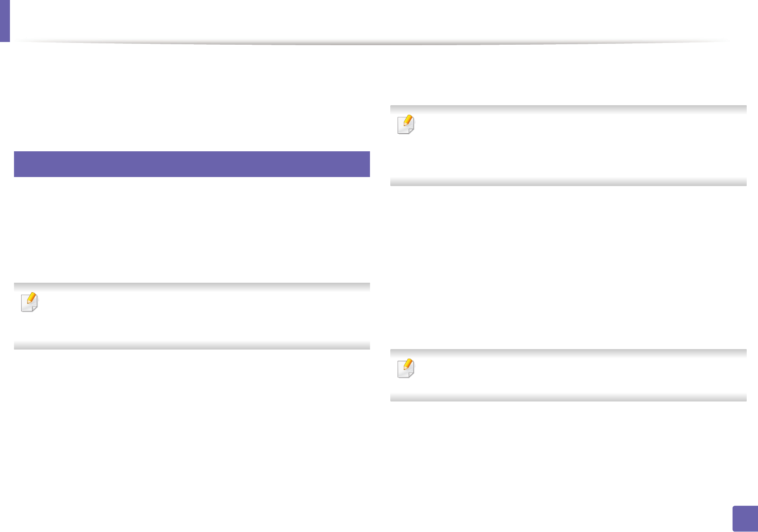Click the blank space between the two right-column notes
The height and width of the screenshot is (532, 758).
click(x=568, y=266)
